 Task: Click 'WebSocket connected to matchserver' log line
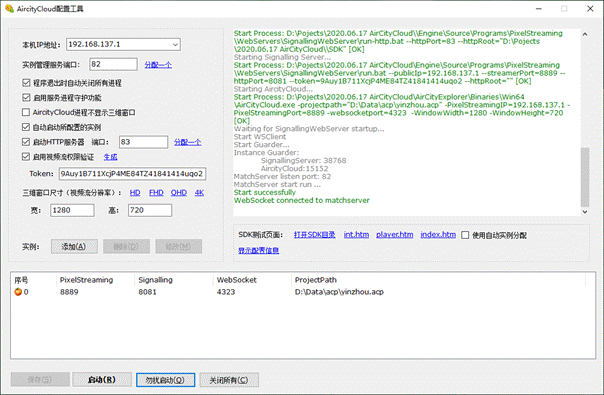point(302,200)
